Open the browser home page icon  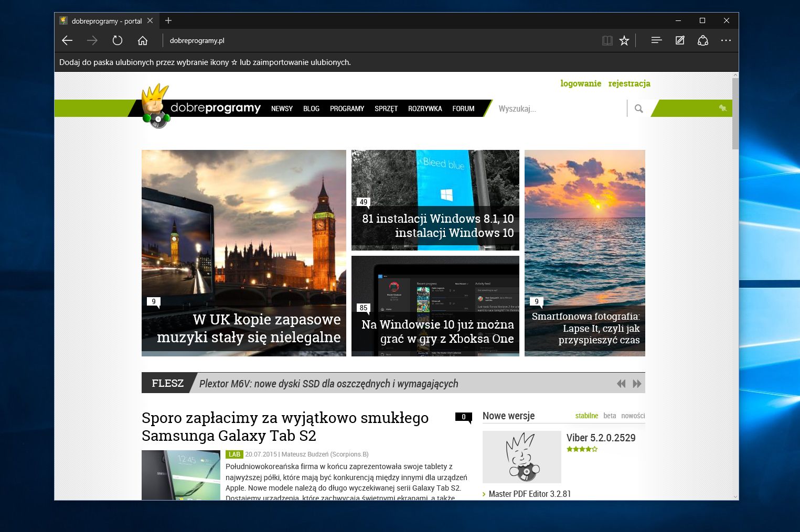143,40
